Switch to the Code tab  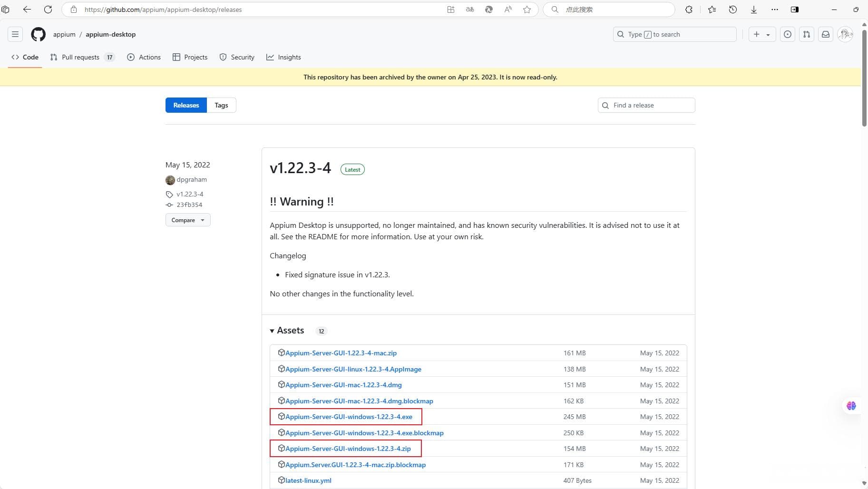(25, 57)
